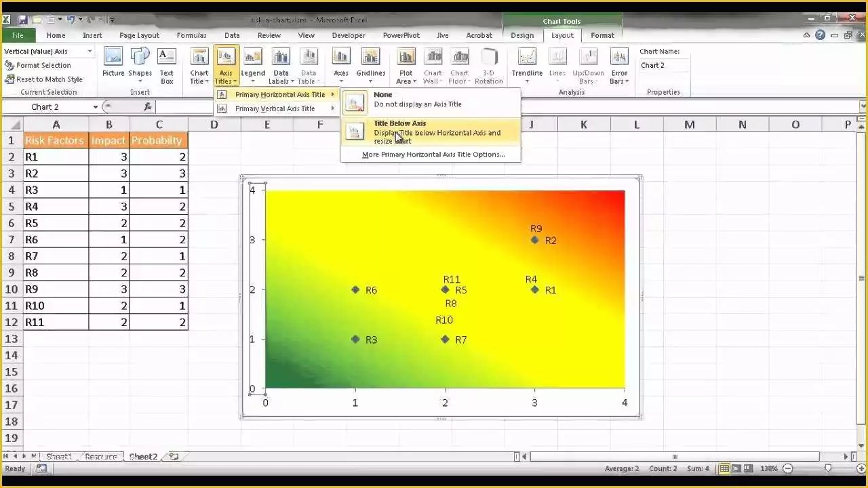Expand Primary Vertical Axis Title submenu
Viewport: 868px width, 488px height.
pyautogui.click(x=275, y=108)
